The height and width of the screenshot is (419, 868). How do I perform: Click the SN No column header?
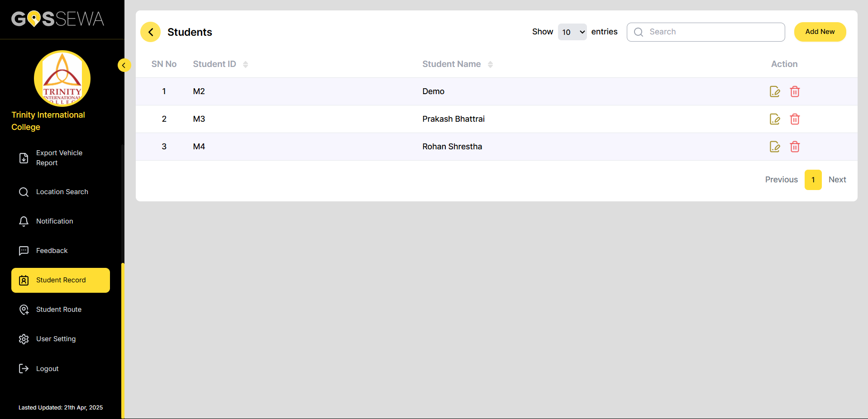coord(164,64)
